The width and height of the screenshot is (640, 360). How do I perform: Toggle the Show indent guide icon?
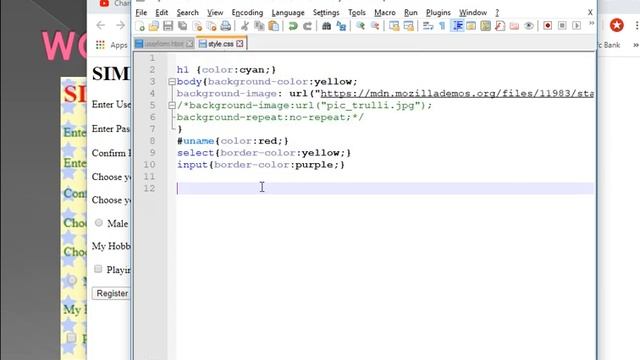pos(457,27)
